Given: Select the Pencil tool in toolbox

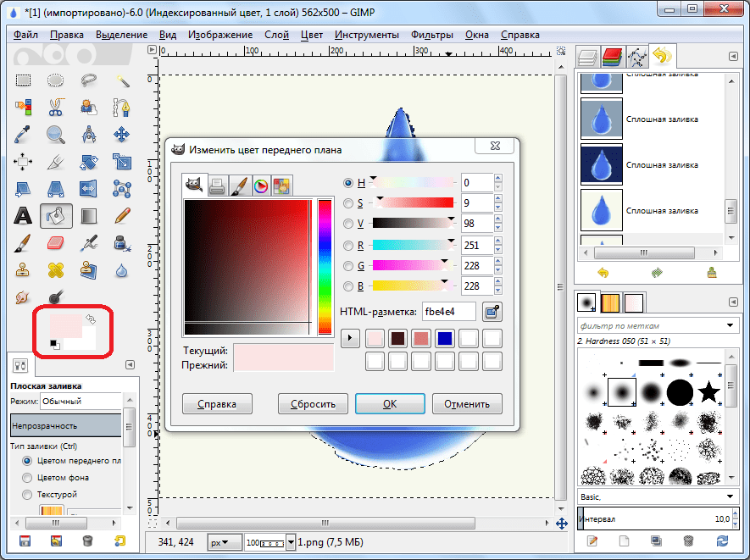Looking at the screenshot, I should (122, 215).
